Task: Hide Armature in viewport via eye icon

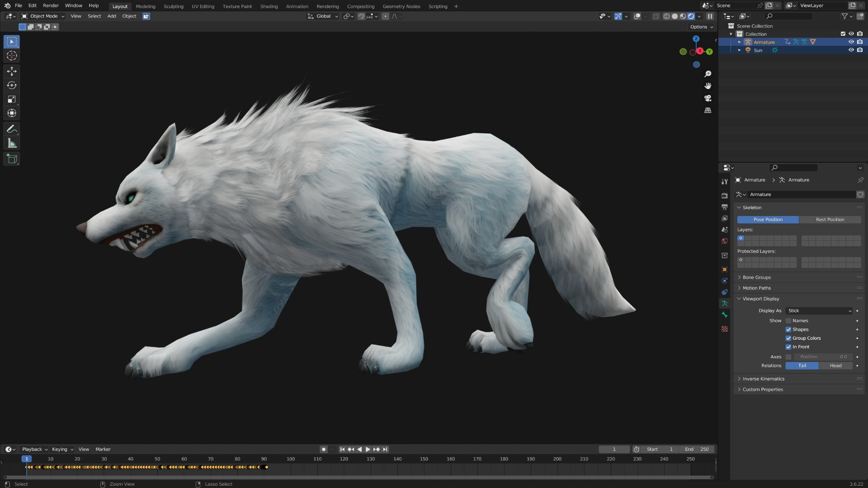Action: point(851,42)
